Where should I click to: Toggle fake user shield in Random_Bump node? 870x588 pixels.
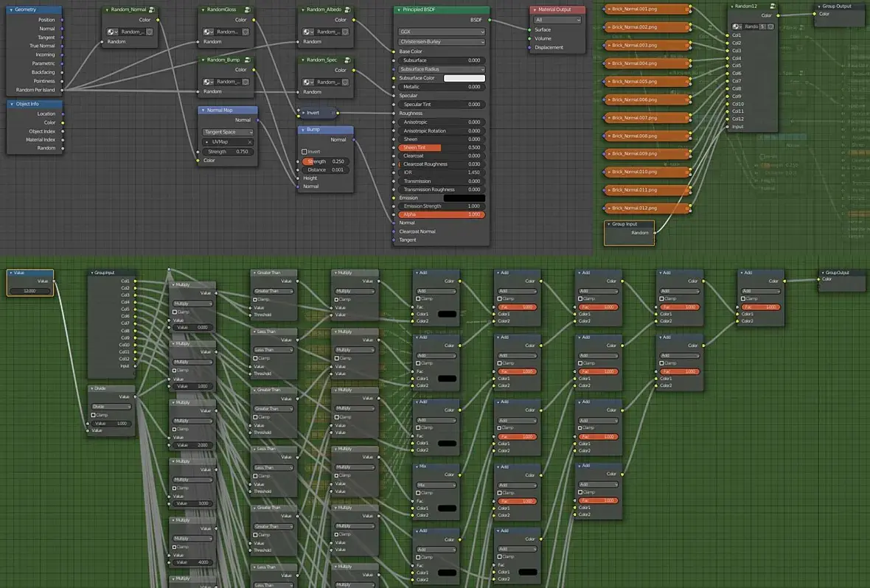(x=246, y=82)
